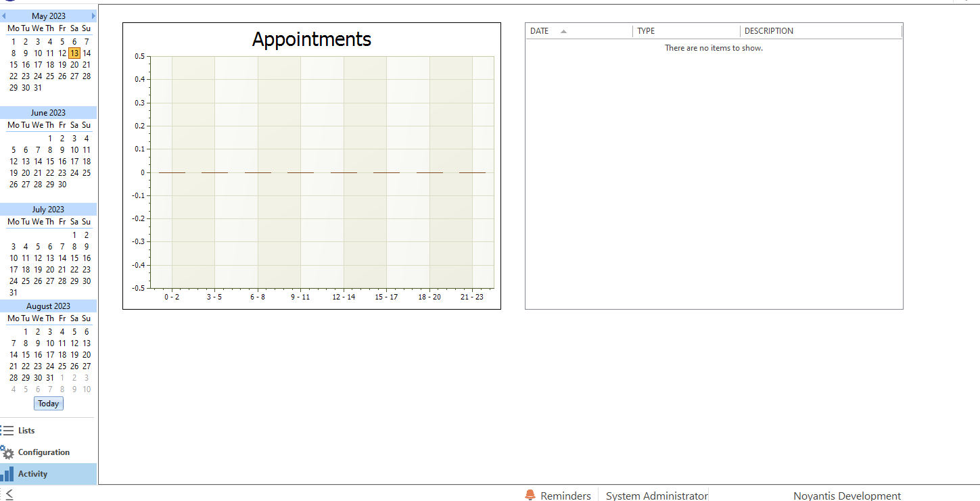This screenshot has height=501, width=980.
Task: Switch to the Lists section
Action: click(x=26, y=431)
